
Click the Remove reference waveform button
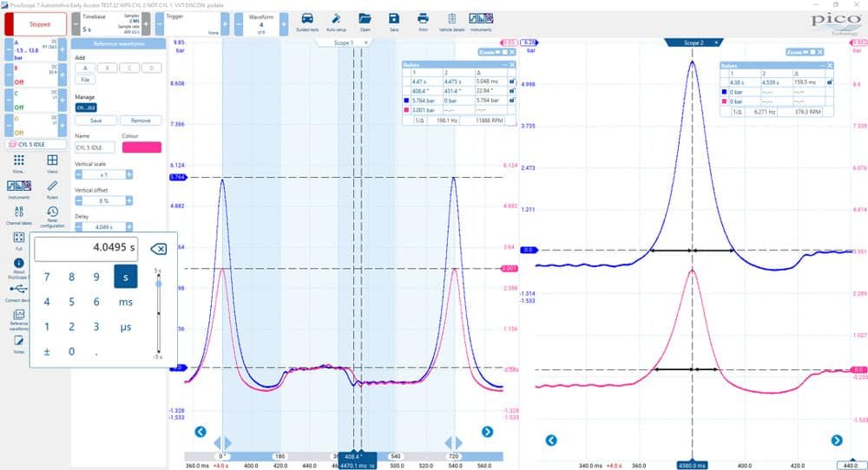(141, 121)
